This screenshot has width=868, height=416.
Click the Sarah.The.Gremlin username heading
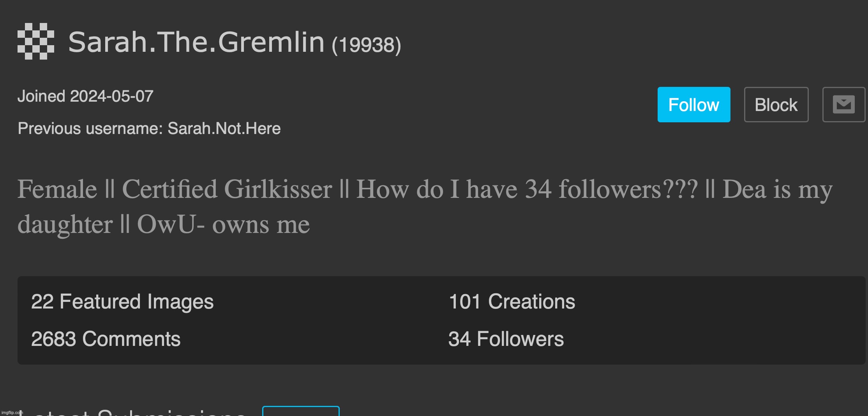tap(196, 42)
